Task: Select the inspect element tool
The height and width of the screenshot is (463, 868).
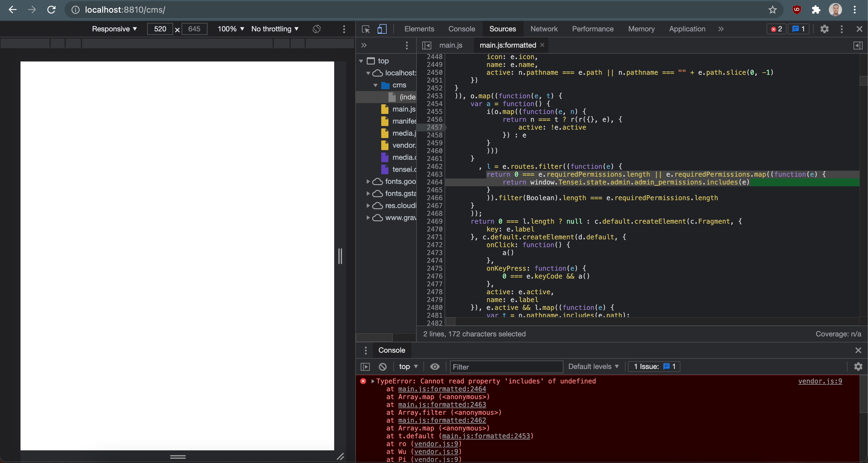Action: pyautogui.click(x=365, y=29)
